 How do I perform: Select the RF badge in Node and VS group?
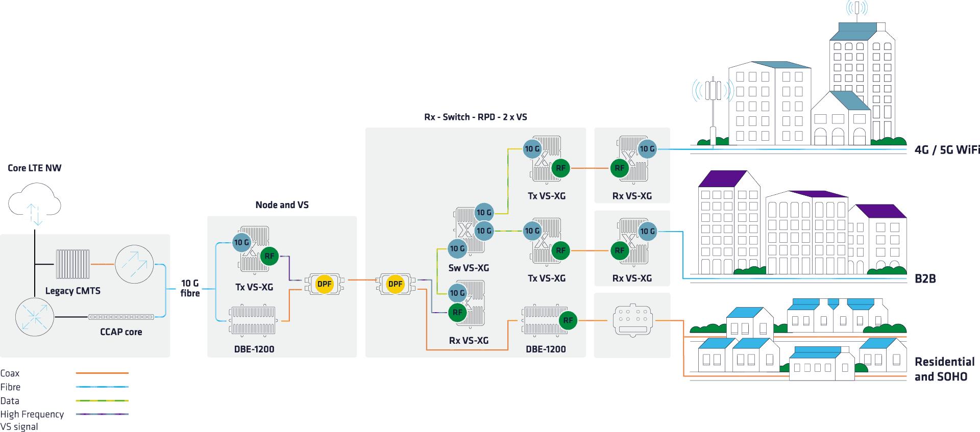point(269,256)
